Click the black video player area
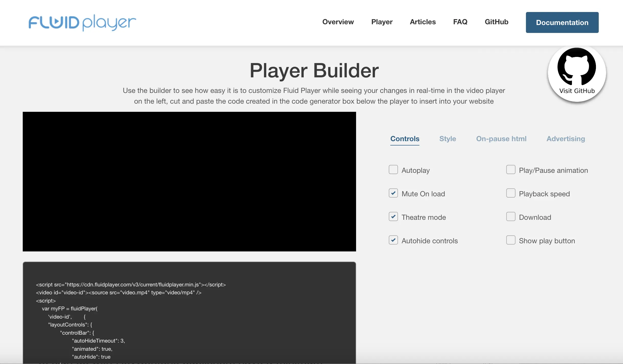This screenshot has height=364, width=623. point(189,181)
